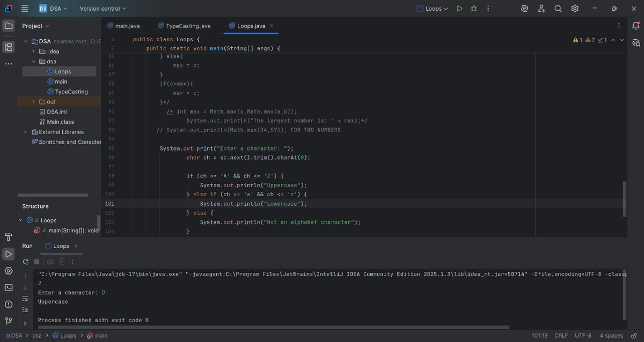Click the editor vertical scrollbar thumb
The width and height of the screenshot is (644, 342).
point(624,199)
